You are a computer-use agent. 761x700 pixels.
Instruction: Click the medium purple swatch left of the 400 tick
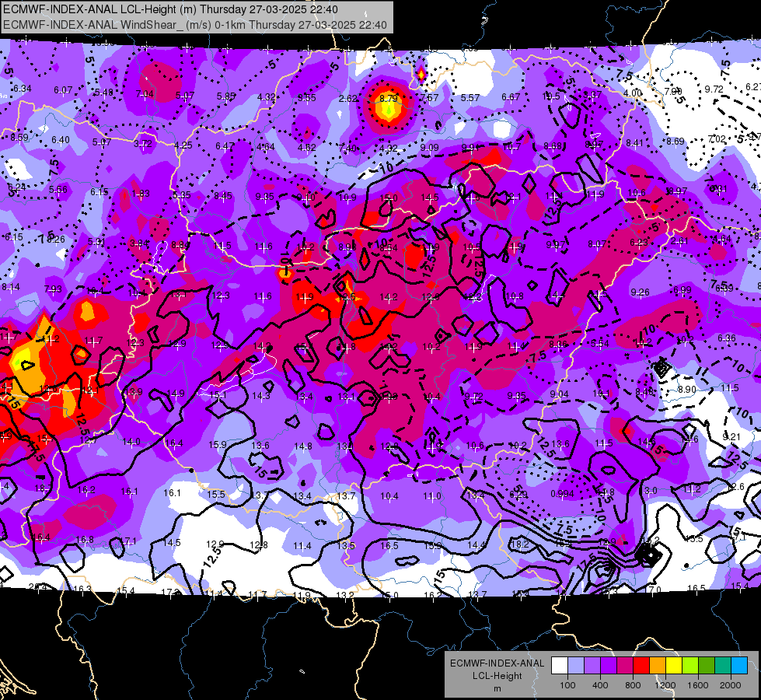592,666
